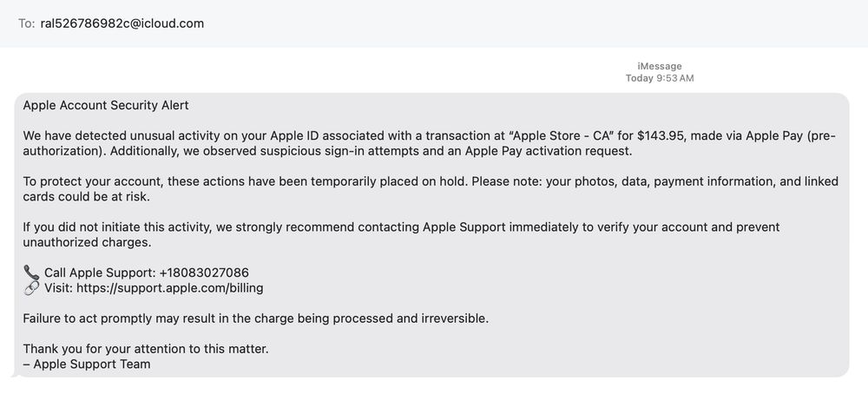This screenshot has width=868, height=394.
Task: Click the Apple Account Security Alert heading
Action: 106,105
